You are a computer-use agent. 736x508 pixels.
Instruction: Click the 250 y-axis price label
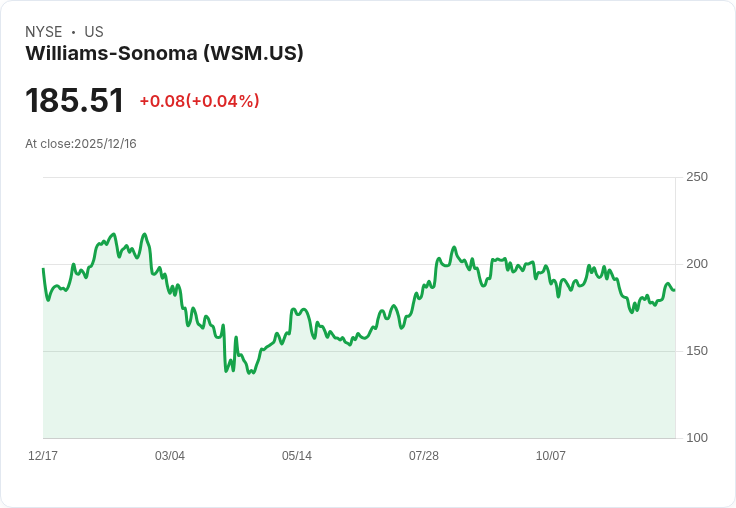tap(697, 177)
